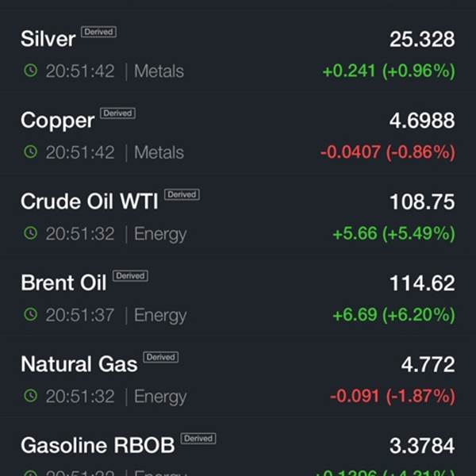This screenshot has height=476, width=476.
Task: Click the clock icon under Crude Oil WTI
Action: click(x=31, y=232)
